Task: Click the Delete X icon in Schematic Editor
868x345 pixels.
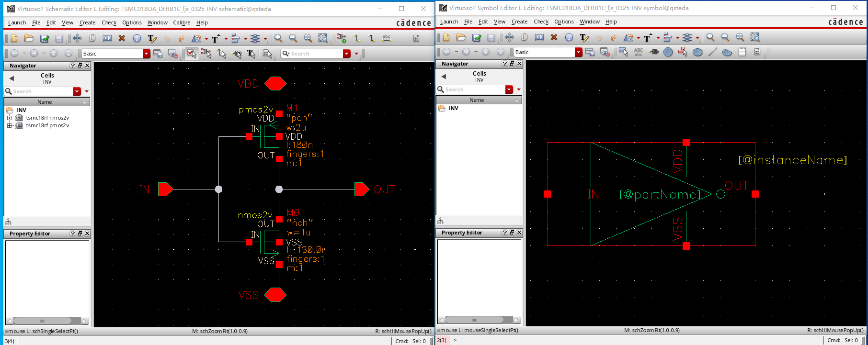Action: coord(122,38)
